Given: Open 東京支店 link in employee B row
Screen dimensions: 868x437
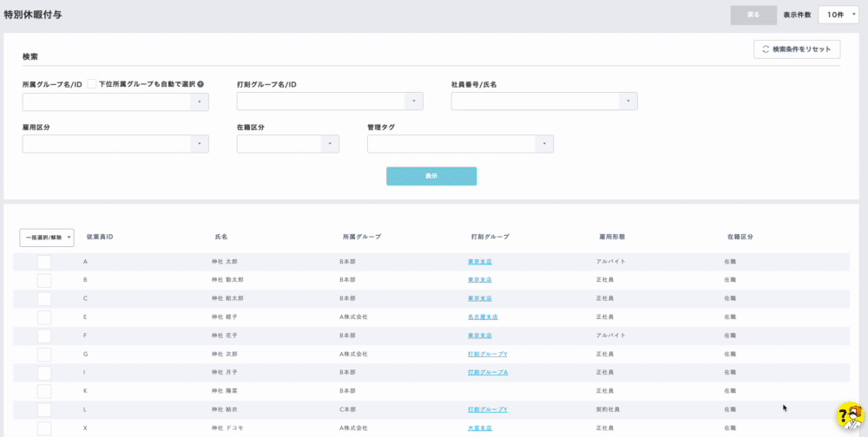Looking at the screenshot, I should click(479, 280).
